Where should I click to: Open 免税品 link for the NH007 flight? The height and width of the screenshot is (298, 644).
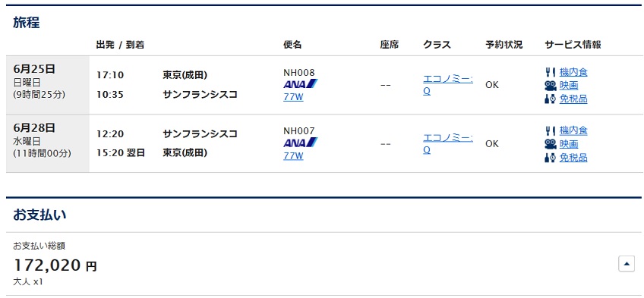point(573,158)
